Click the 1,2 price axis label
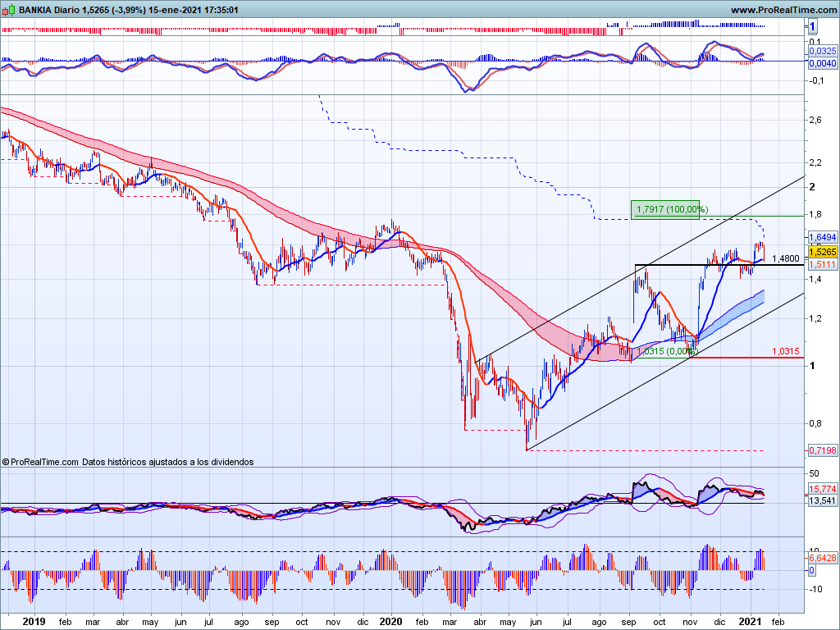 [x=815, y=319]
